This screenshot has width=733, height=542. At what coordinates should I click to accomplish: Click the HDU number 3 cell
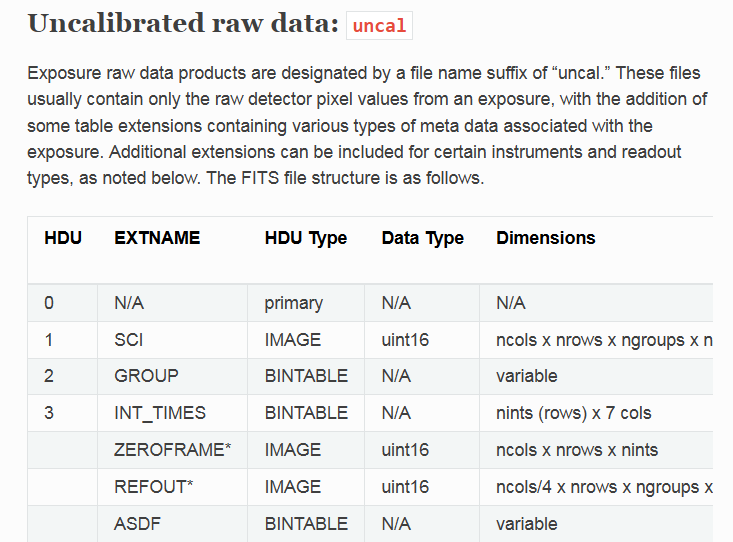point(49,413)
